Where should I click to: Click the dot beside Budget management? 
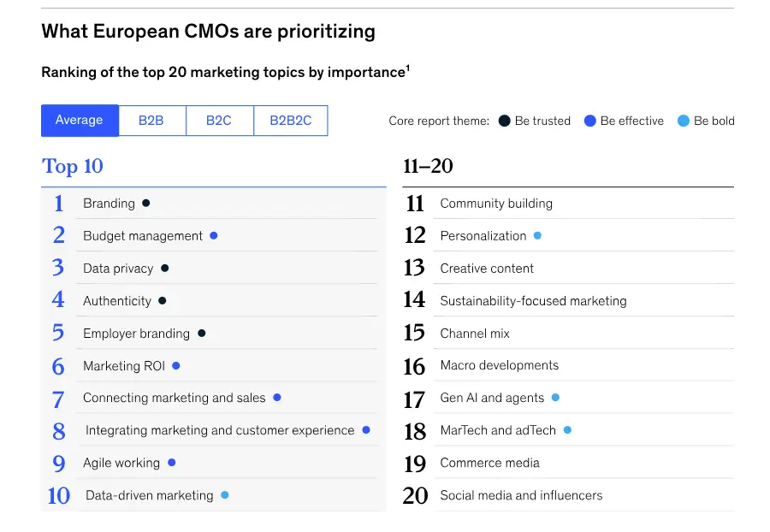[x=214, y=236]
